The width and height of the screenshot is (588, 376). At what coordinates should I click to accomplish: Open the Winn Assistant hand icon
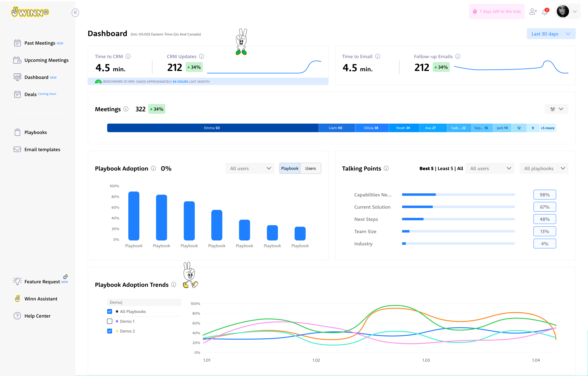click(17, 299)
